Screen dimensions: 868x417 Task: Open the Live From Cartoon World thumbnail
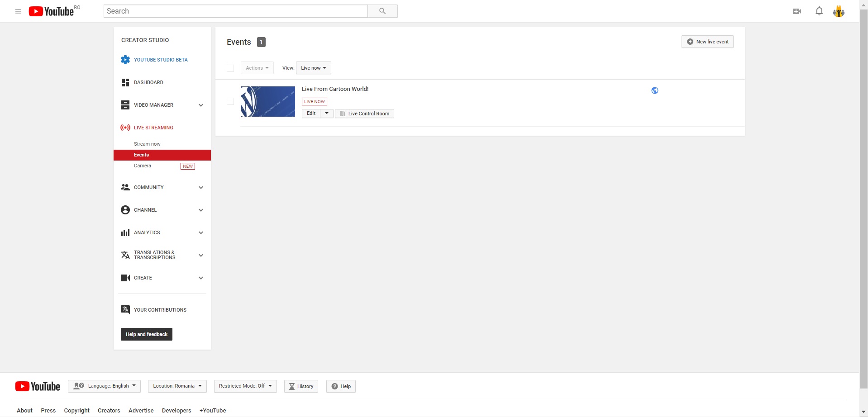(x=267, y=101)
